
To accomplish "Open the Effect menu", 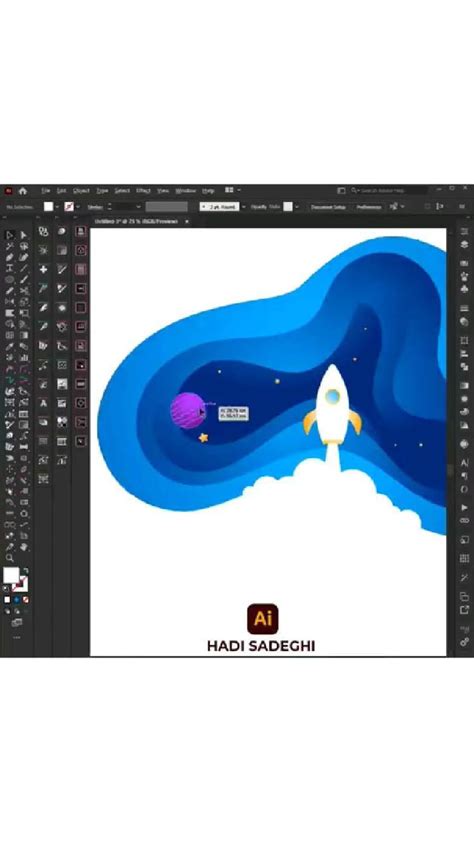I will (143, 191).
